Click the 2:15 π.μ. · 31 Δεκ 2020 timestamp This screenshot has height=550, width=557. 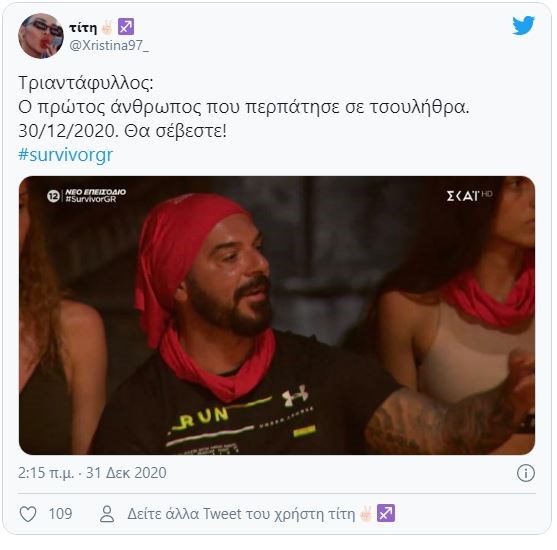coord(92,473)
